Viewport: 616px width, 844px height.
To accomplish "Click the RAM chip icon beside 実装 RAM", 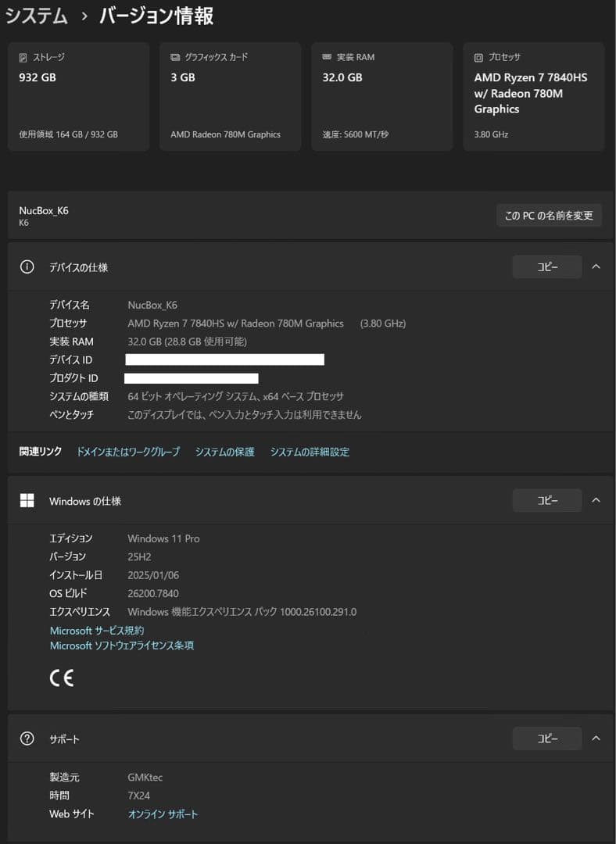I will pos(327,56).
